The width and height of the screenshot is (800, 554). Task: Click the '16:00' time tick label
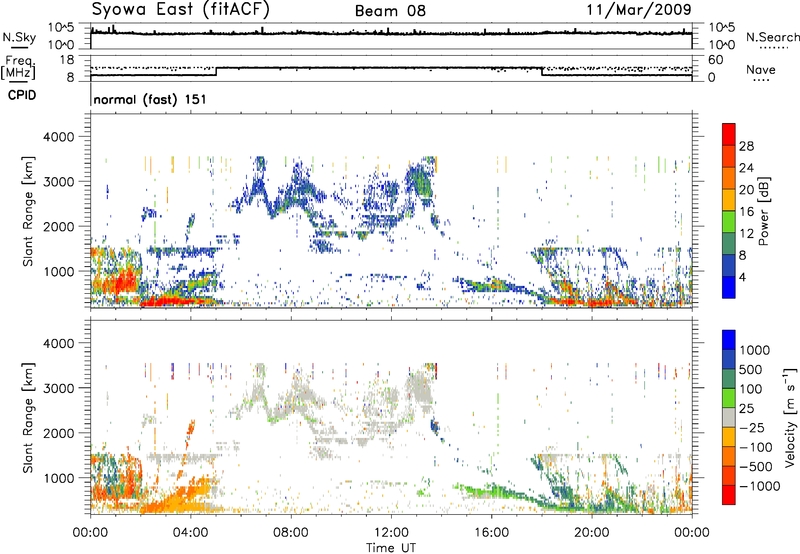pos(491,533)
